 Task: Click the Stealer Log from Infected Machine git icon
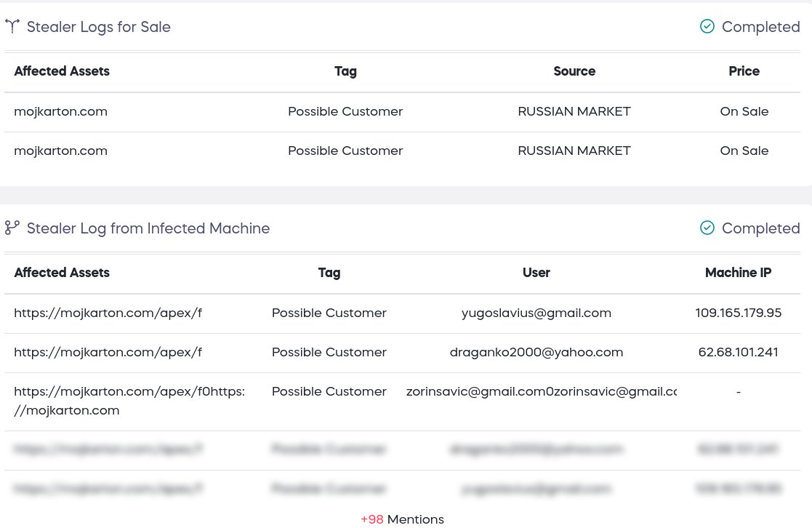tap(12, 228)
